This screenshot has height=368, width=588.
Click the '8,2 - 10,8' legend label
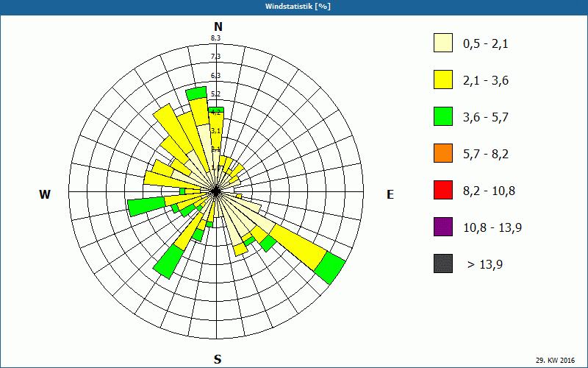(489, 191)
